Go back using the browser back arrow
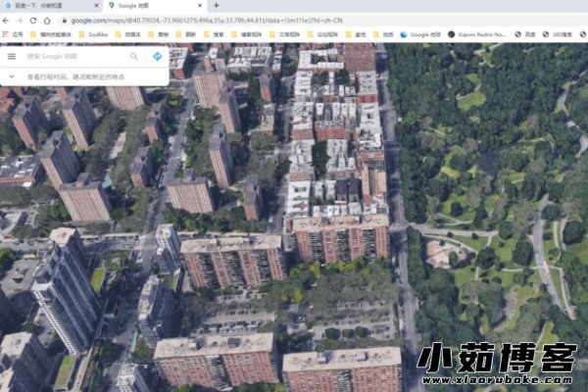 pos(7,20)
